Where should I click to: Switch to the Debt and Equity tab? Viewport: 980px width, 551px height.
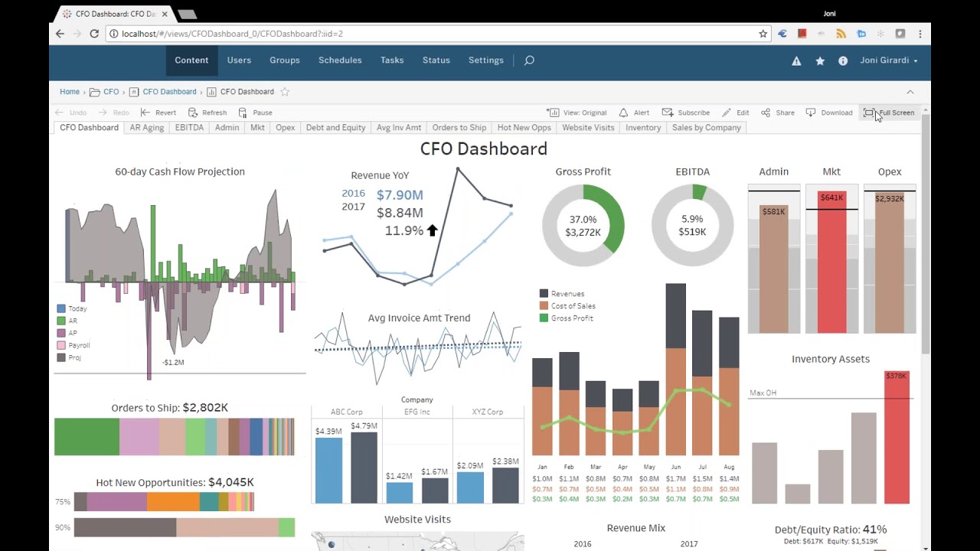[335, 128]
